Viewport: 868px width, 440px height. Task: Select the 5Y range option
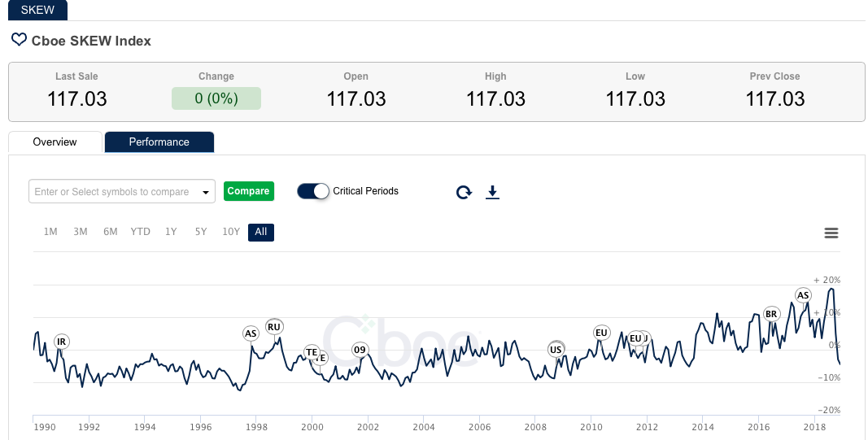click(201, 232)
